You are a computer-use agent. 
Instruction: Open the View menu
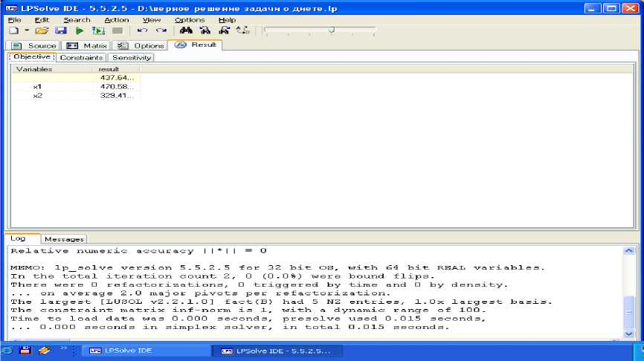point(152,20)
